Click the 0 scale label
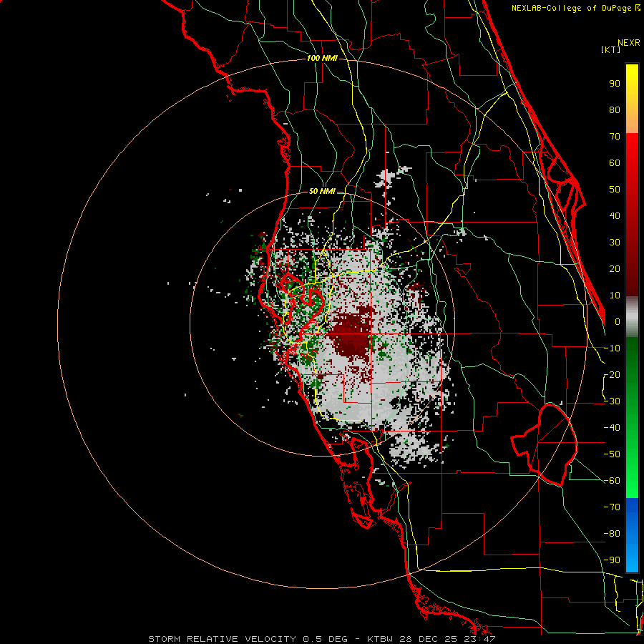Screen dimensions: 644x644 pyautogui.click(x=618, y=322)
